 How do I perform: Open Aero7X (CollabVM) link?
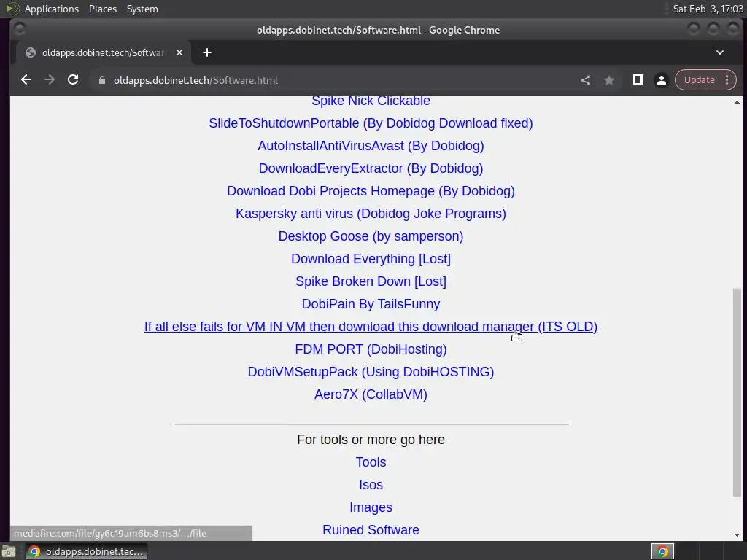(x=371, y=394)
